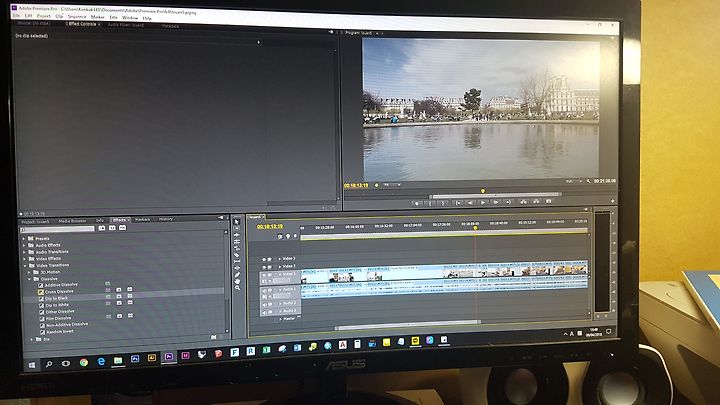Open Program monitor settings wrench
Viewport: 720px width, 405px height.
(589, 181)
